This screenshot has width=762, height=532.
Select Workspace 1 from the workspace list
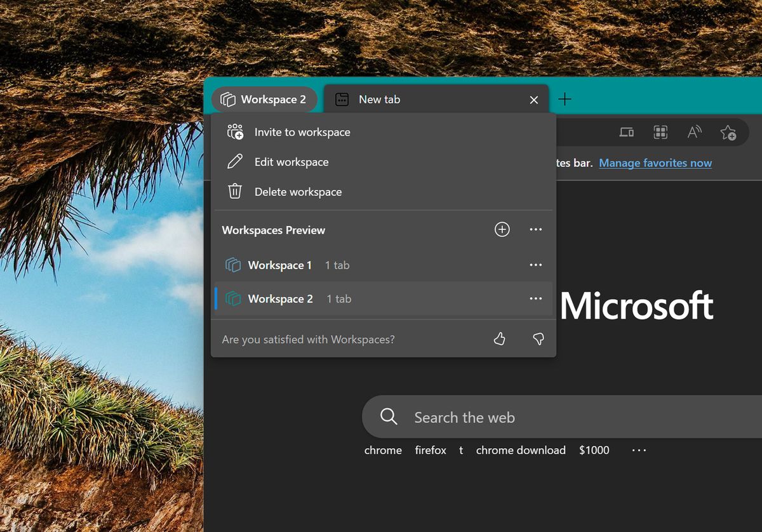pyautogui.click(x=279, y=265)
